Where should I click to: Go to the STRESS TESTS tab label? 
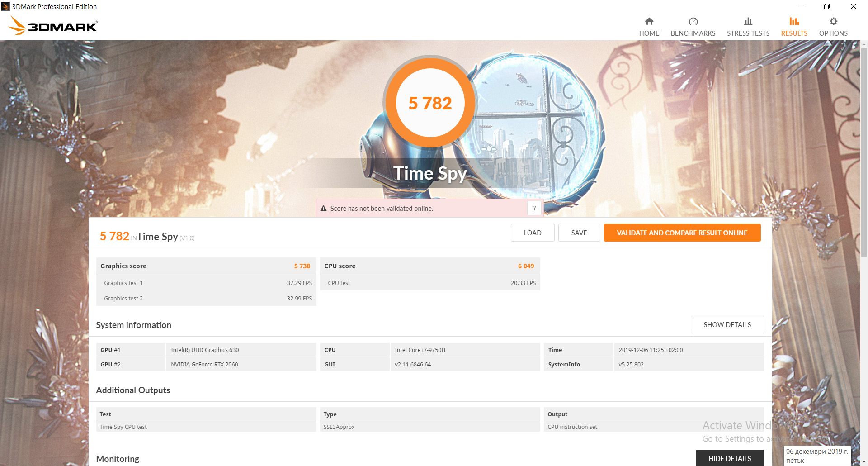[x=748, y=33]
